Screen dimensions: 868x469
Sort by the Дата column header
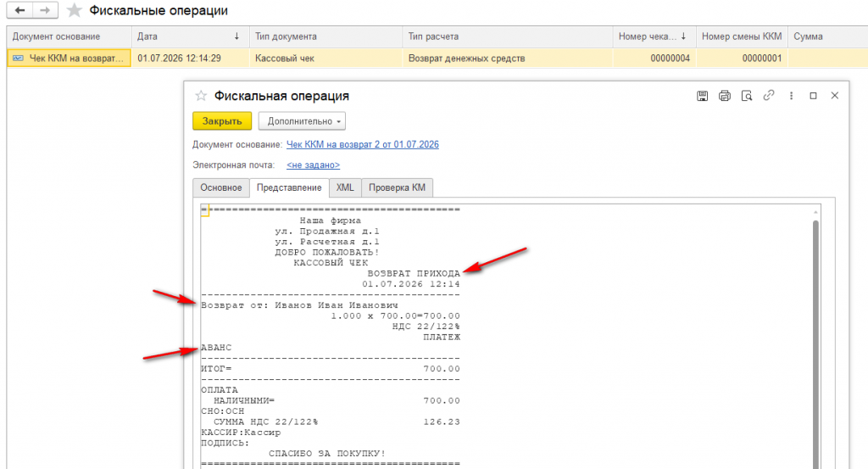190,36
